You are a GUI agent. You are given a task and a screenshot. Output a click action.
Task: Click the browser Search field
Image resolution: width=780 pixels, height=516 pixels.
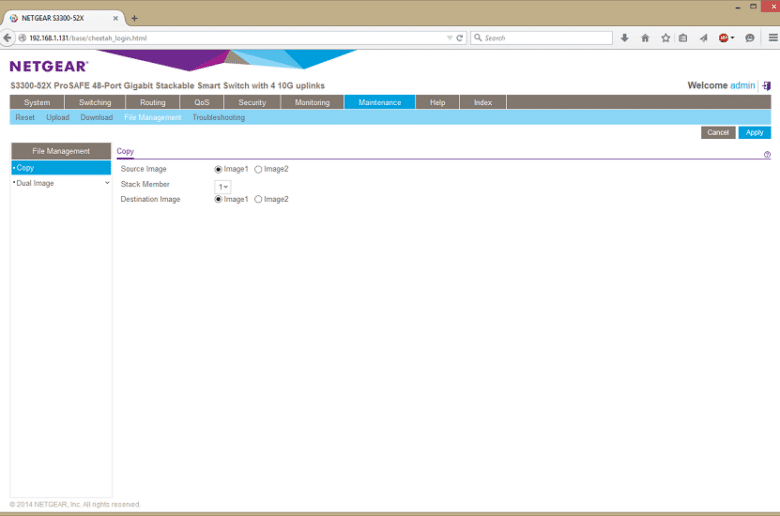542,38
